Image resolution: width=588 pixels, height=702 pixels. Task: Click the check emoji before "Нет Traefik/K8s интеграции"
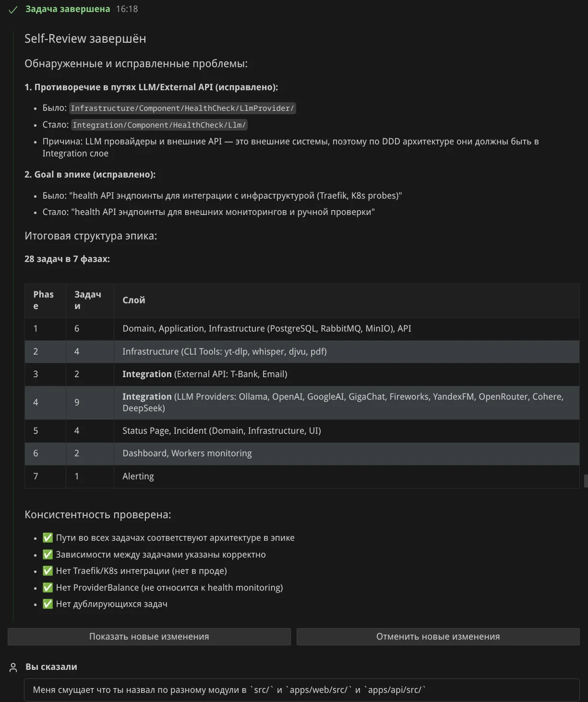coord(48,571)
